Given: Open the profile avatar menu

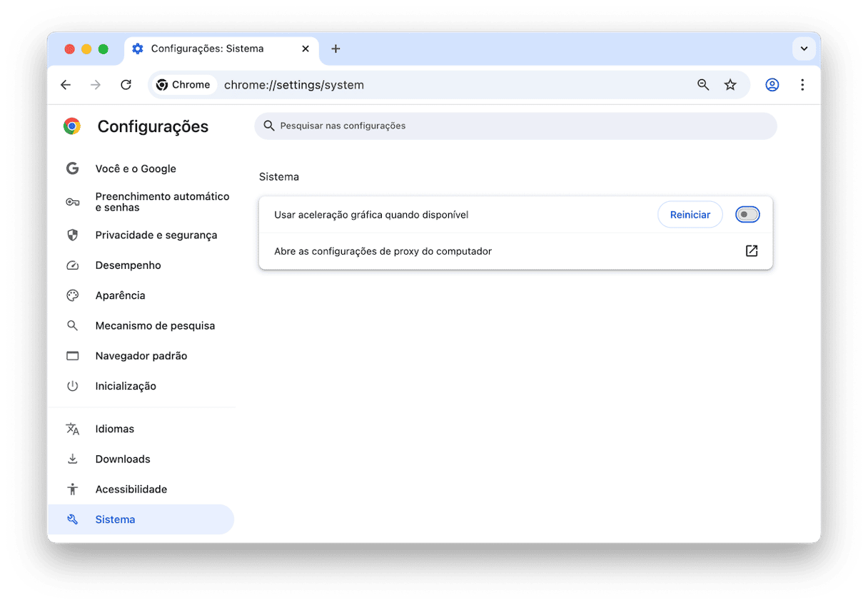Looking at the screenshot, I should tap(772, 85).
